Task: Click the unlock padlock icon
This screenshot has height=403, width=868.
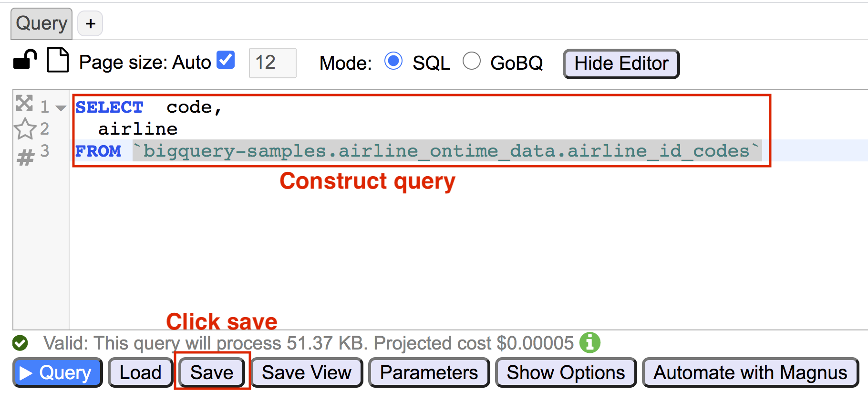Action: tap(25, 61)
